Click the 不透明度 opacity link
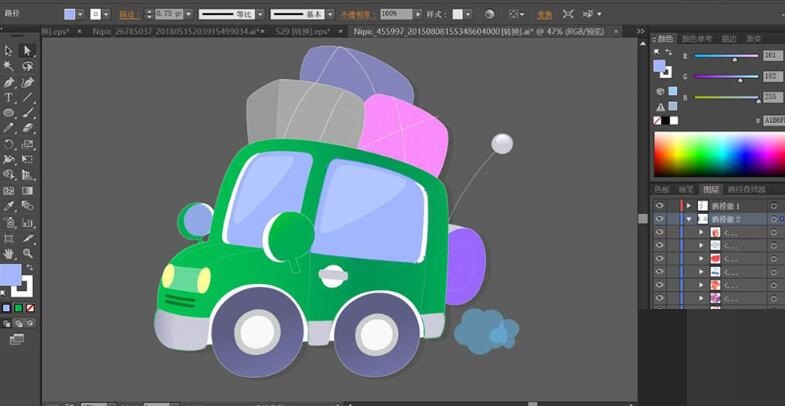 [357, 15]
